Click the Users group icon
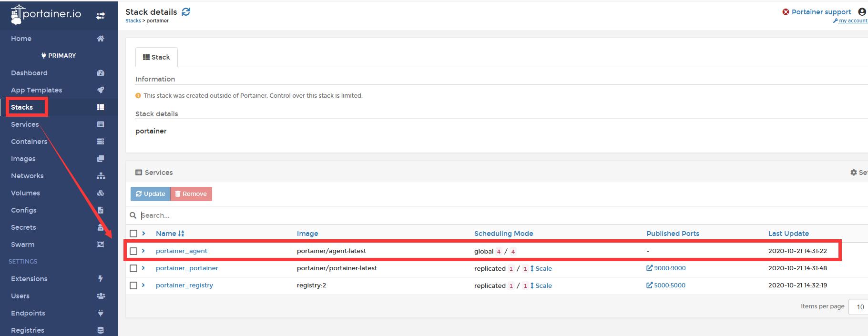 coord(101,296)
